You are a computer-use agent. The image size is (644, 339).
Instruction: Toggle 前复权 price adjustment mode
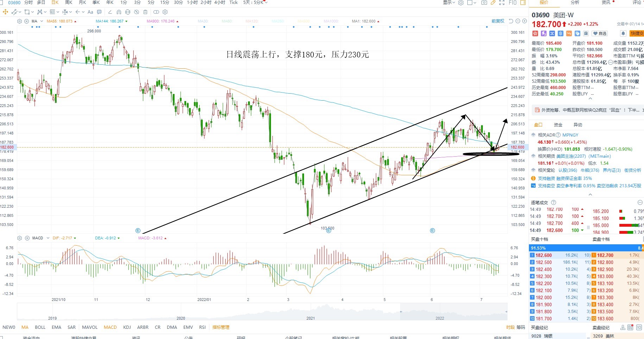click(498, 21)
